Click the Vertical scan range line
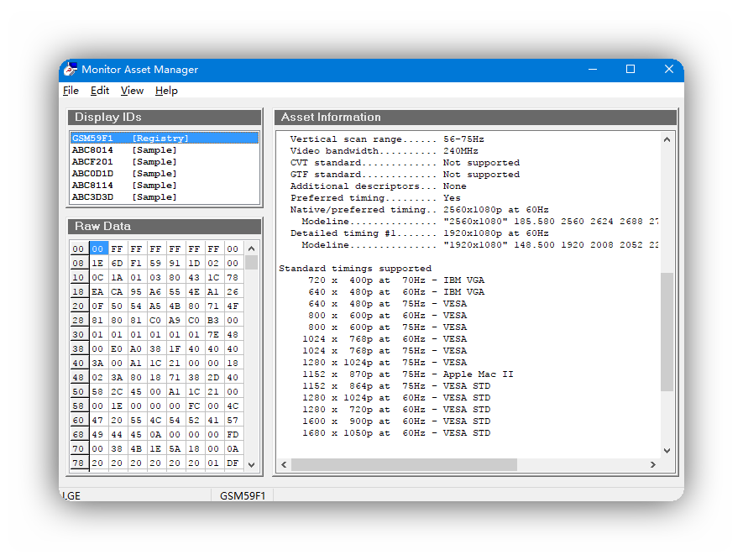Viewport: 743px width, 560px height. [387, 139]
